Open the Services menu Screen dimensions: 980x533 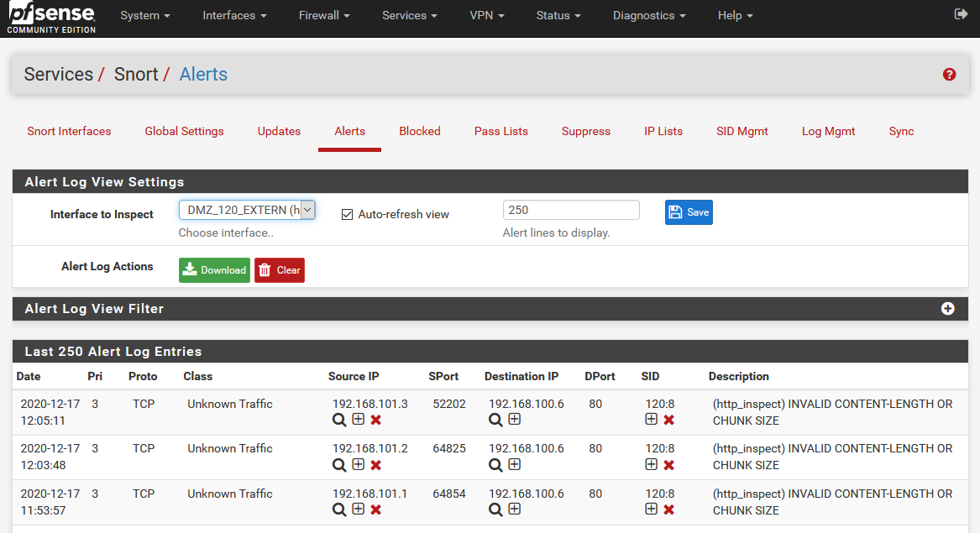[409, 16]
